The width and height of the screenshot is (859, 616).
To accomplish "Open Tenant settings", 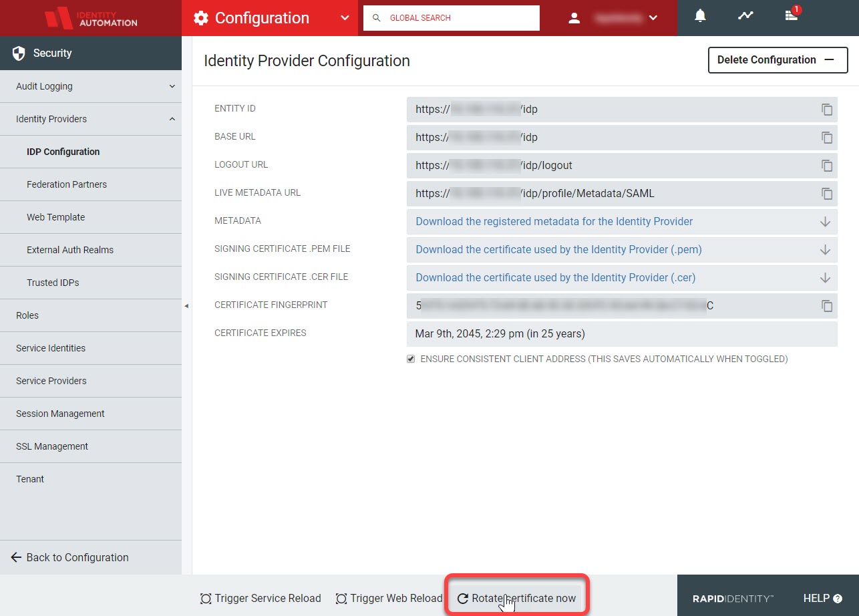I will click(x=91, y=479).
